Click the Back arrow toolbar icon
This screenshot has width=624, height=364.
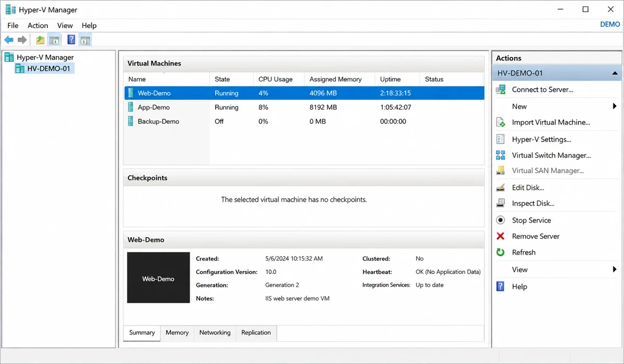point(9,40)
